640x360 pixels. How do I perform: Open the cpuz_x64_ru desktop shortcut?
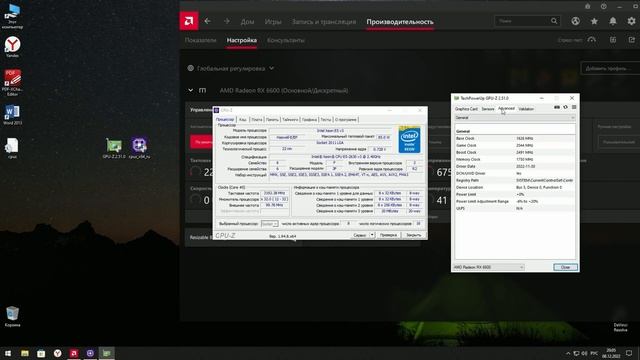tap(139, 149)
